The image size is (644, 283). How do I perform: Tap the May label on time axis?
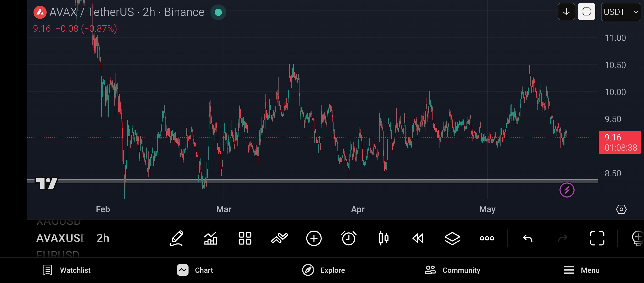487,209
